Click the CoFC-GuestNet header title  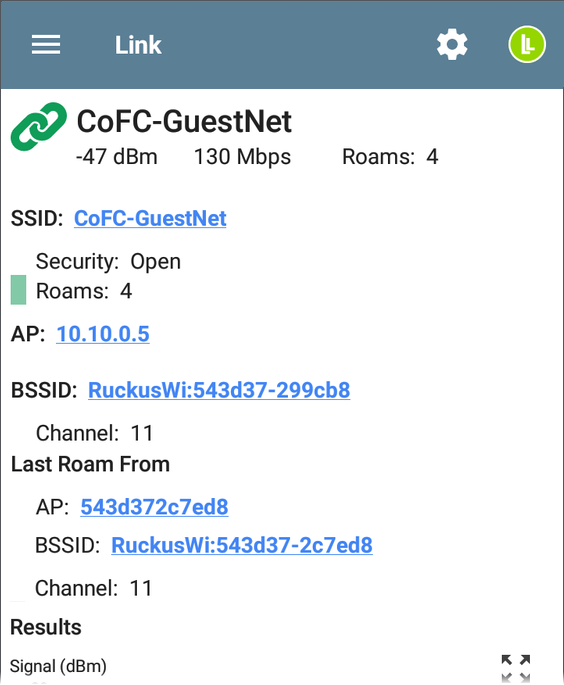tap(184, 121)
